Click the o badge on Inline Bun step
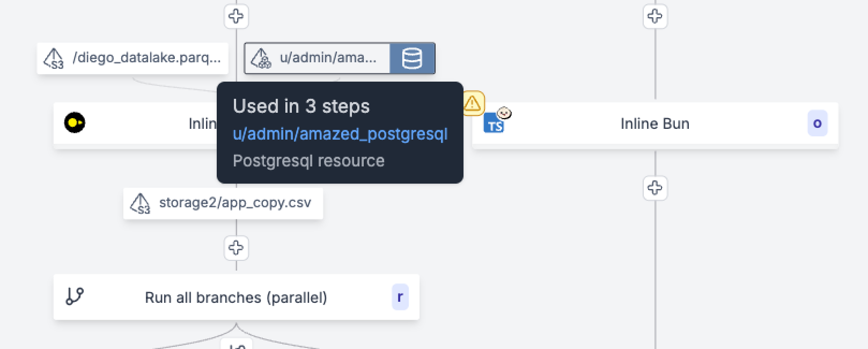Viewport: 868px width, 349px height. pos(817,123)
